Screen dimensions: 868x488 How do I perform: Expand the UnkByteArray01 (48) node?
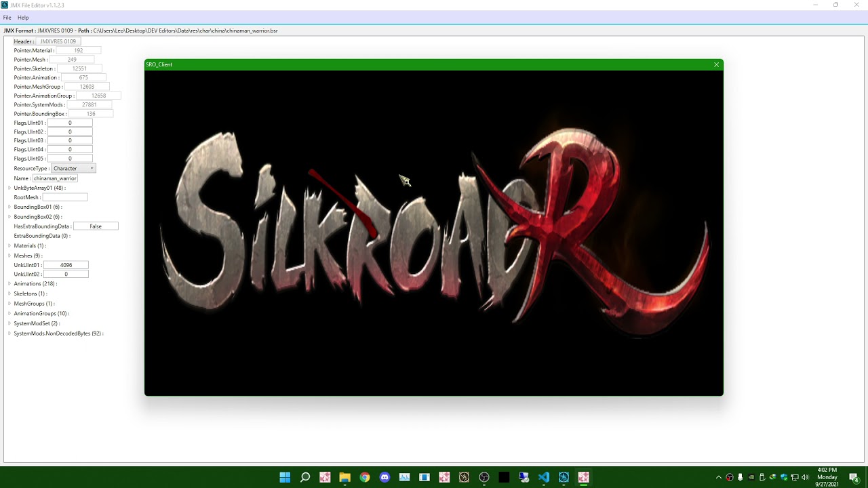pos(9,188)
